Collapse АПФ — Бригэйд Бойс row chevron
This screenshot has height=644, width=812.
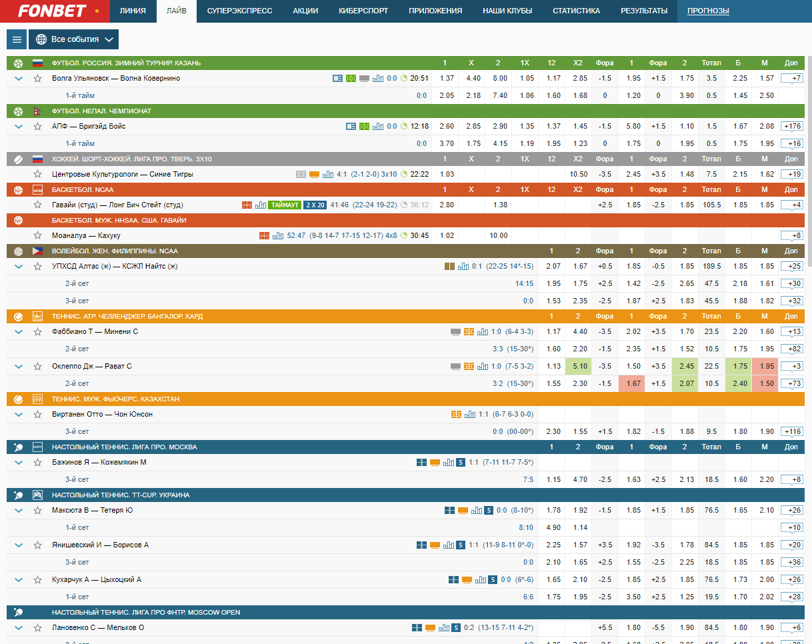[19, 127]
